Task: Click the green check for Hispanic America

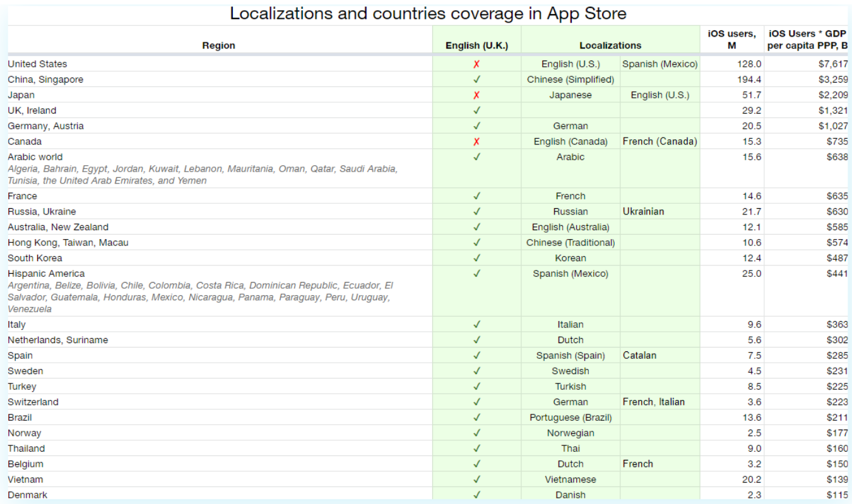Action: (x=476, y=274)
